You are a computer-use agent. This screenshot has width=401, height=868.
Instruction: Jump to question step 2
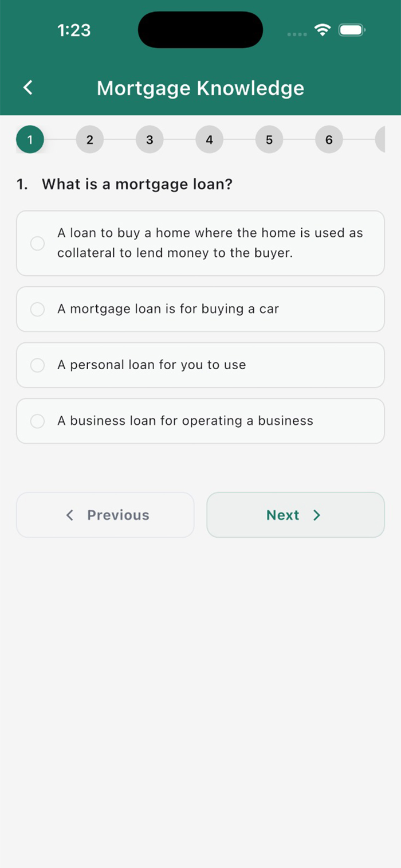point(89,139)
